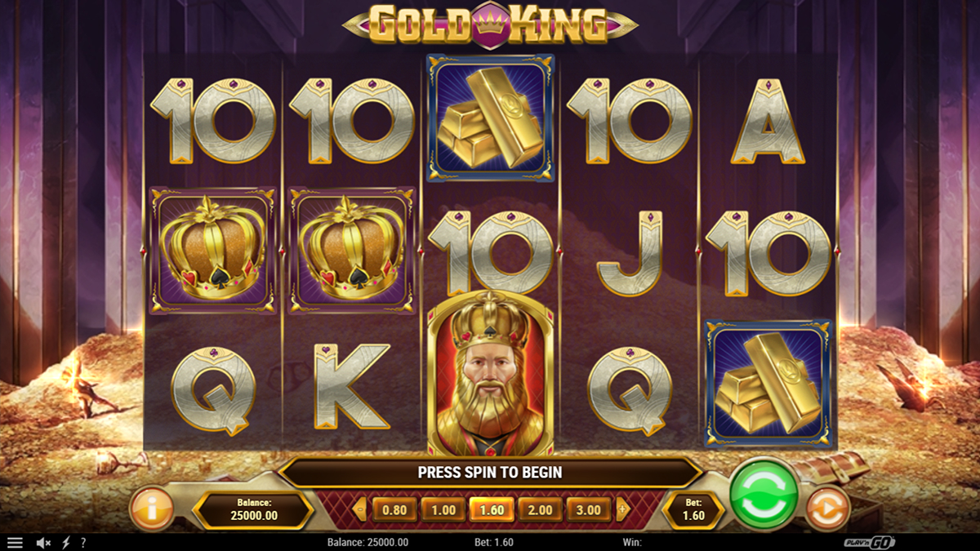Click the Bet 1.60 display panel
Viewport: 980px width, 551px height.
click(693, 510)
